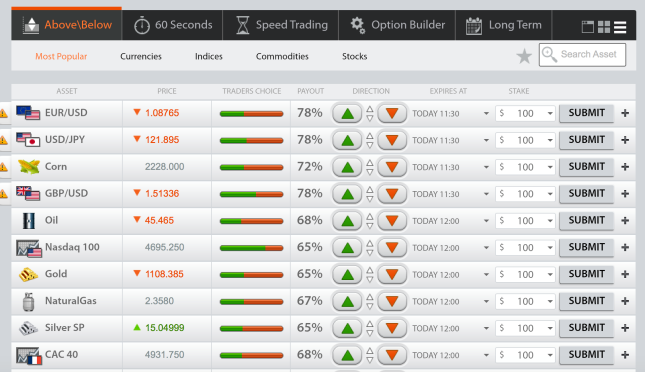Choose Below (orange down) for EUR/USD
Viewport: 645px width, 372px height.
tap(392, 113)
